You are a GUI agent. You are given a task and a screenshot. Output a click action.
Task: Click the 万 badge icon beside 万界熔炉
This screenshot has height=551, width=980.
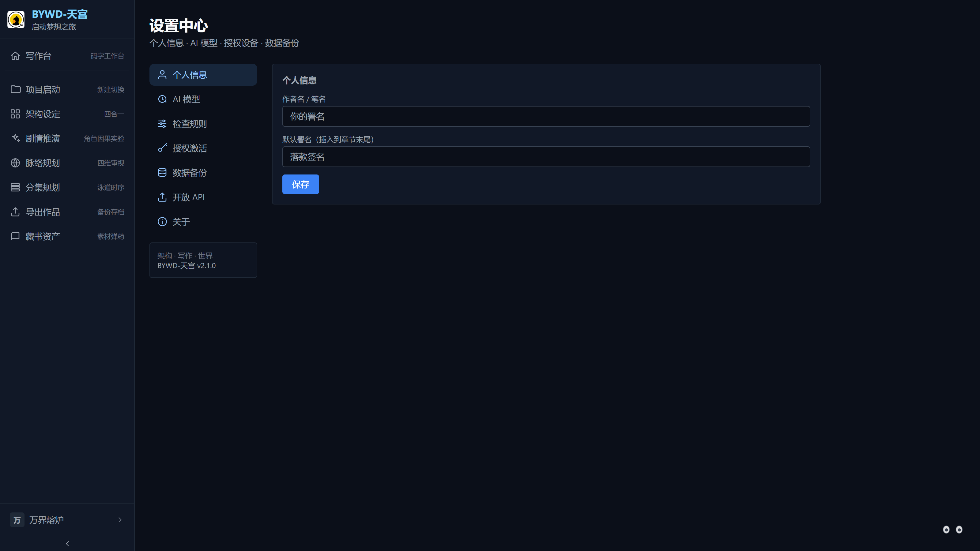click(x=17, y=520)
